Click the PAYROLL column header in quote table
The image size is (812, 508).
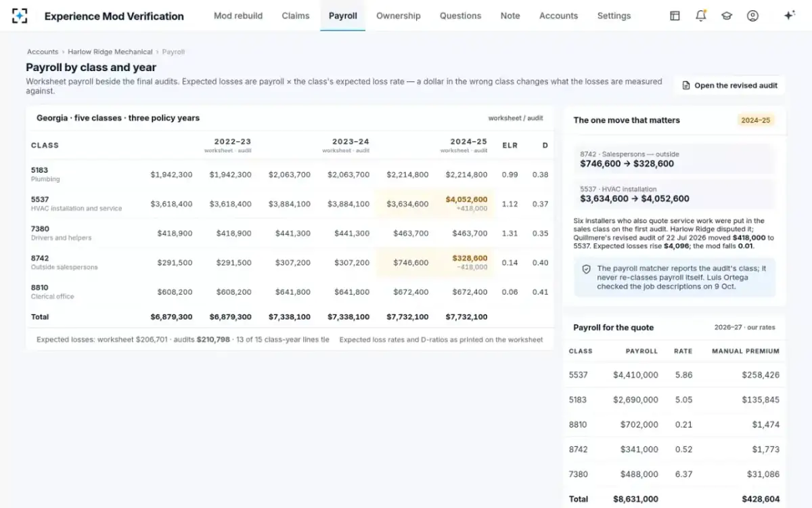(x=642, y=351)
